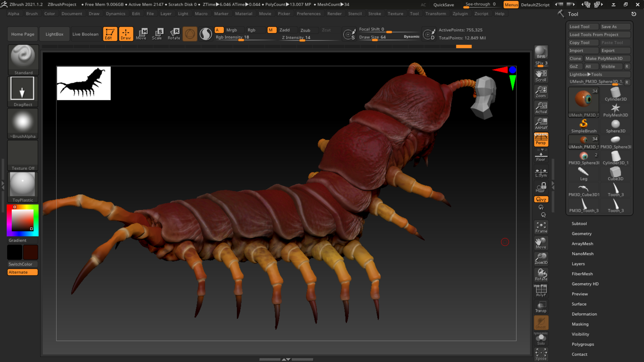The height and width of the screenshot is (362, 644).
Task: Click the QuickSave button
Action: point(443,5)
